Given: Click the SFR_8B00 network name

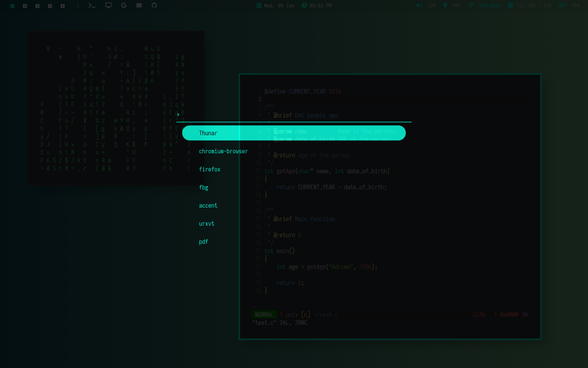Looking at the screenshot, I should [489, 6].
